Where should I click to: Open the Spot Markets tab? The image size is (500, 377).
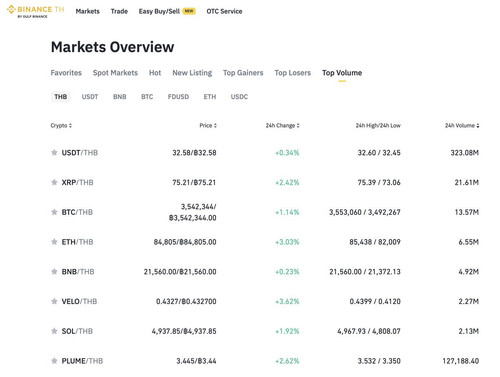pyautogui.click(x=115, y=73)
